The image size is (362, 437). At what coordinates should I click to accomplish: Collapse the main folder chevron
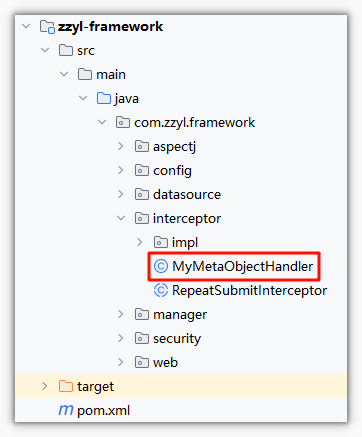[64, 74]
